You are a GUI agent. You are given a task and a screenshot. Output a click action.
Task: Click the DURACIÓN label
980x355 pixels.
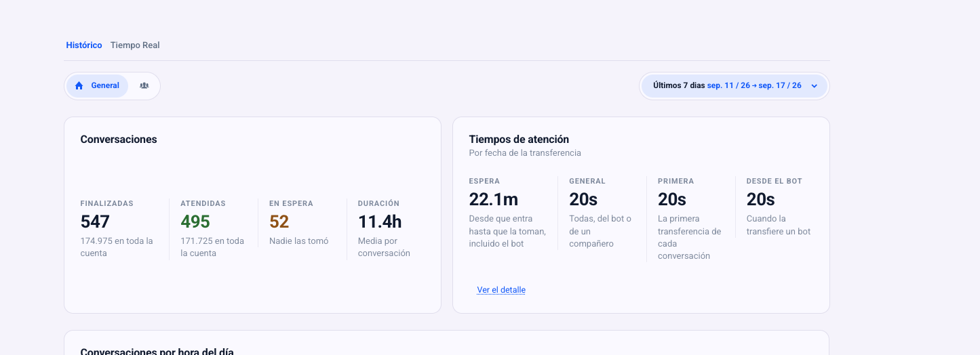coord(378,203)
